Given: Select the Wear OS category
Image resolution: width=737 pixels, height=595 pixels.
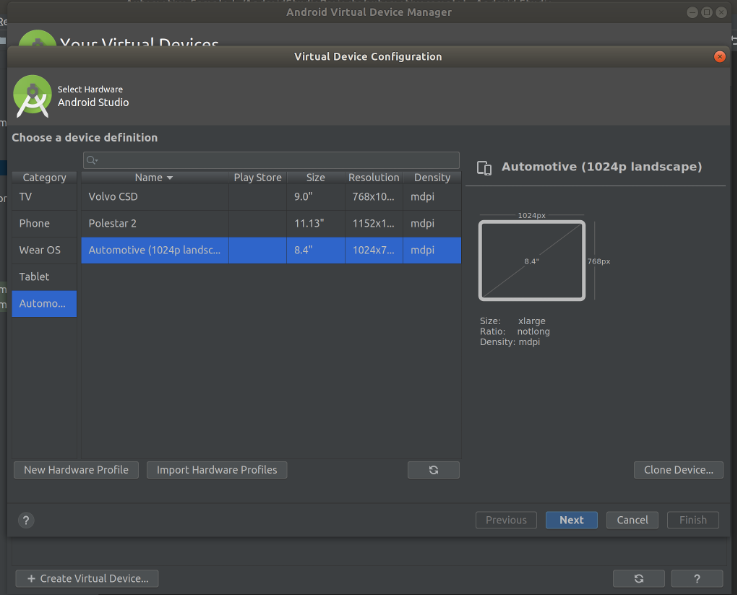Looking at the screenshot, I should pos(44,250).
